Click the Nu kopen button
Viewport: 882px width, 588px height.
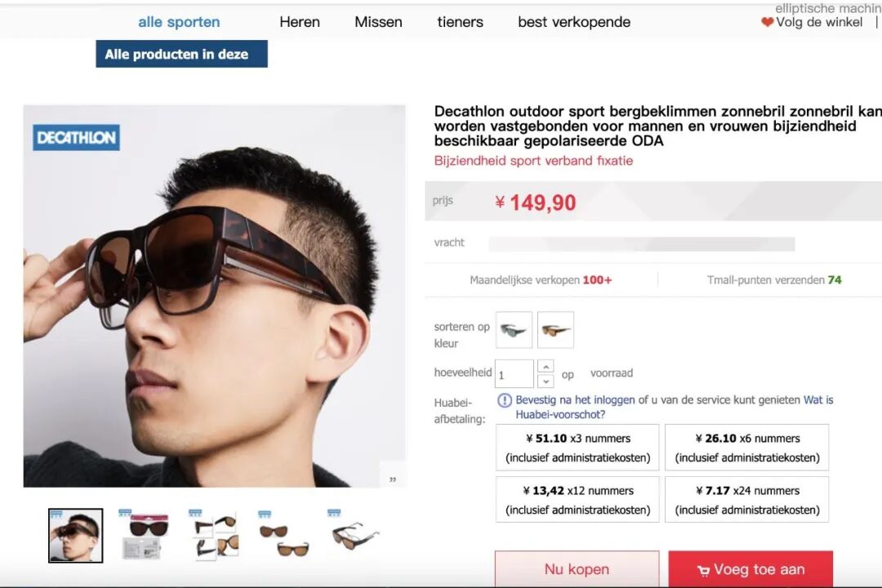[577, 569]
